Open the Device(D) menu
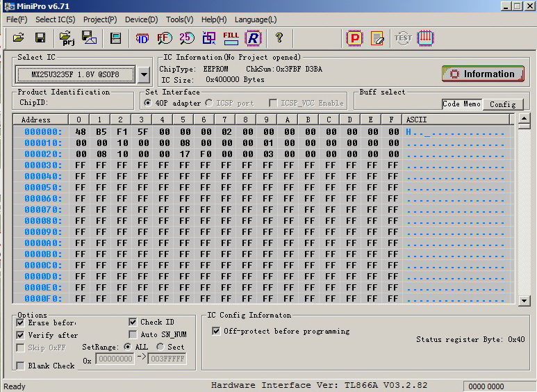The height and width of the screenshot is (392, 537). click(141, 19)
